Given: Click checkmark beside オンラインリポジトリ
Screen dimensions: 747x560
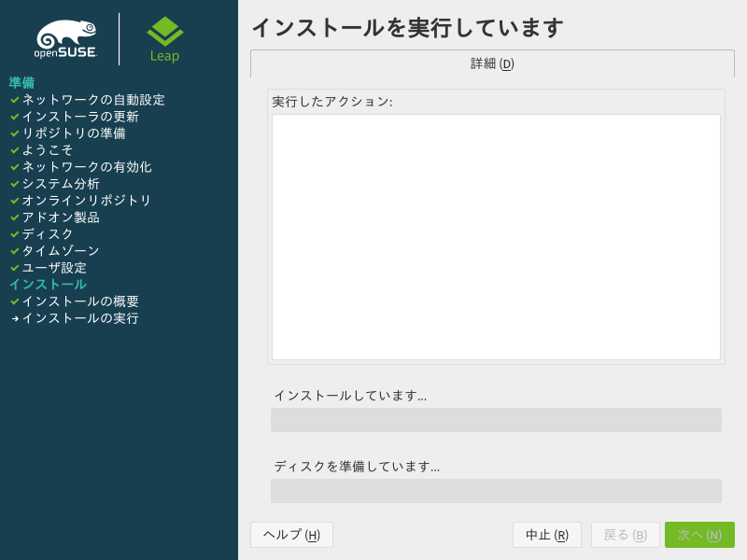Looking at the screenshot, I should click(15, 201).
